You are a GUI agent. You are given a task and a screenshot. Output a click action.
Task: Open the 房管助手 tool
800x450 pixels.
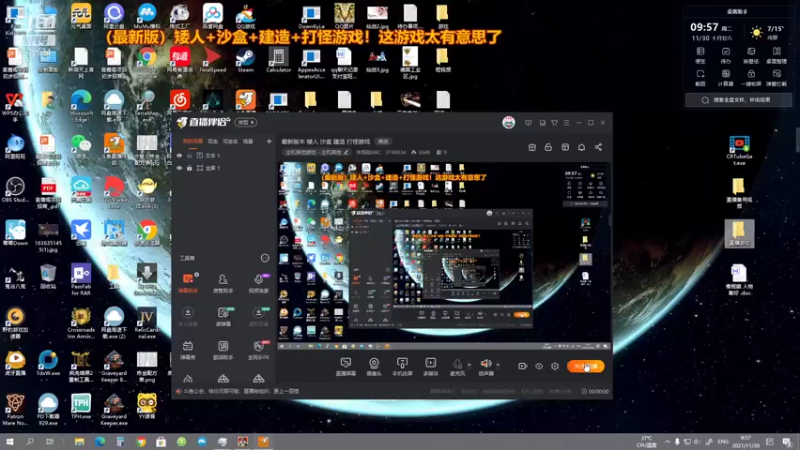[223, 283]
